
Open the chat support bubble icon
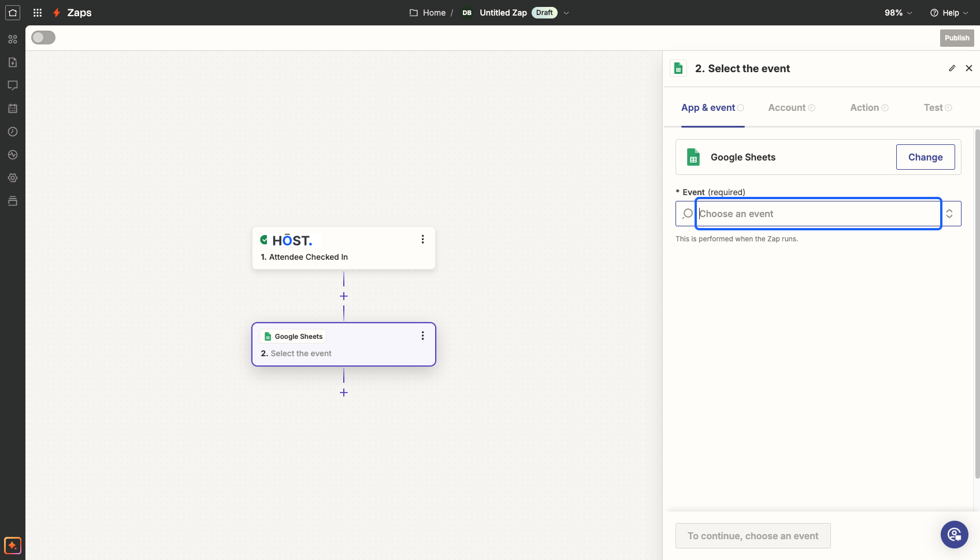[x=955, y=535]
